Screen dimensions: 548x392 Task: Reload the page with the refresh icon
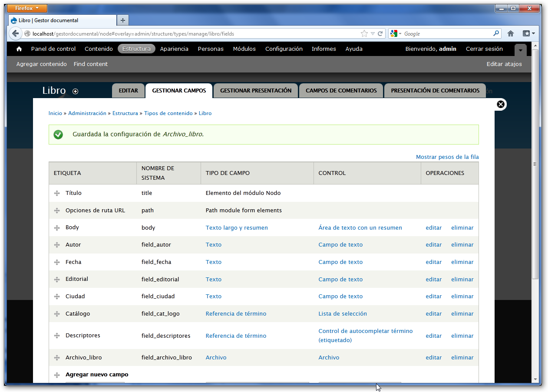380,34
